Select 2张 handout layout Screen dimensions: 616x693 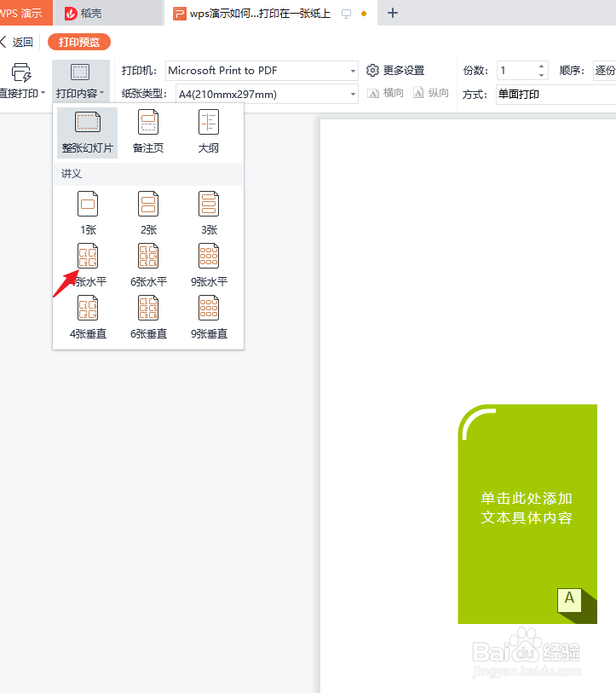[x=148, y=213]
